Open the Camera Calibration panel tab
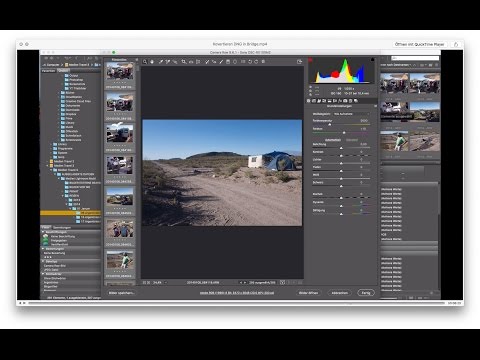The height and width of the screenshot is (360, 480). pyautogui.click(x=345, y=101)
